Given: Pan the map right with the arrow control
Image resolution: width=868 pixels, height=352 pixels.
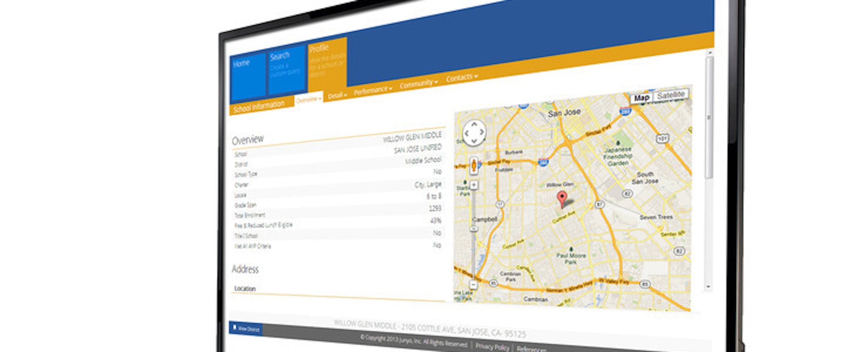Looking at the screenshot, I should (x=482, y=132).
